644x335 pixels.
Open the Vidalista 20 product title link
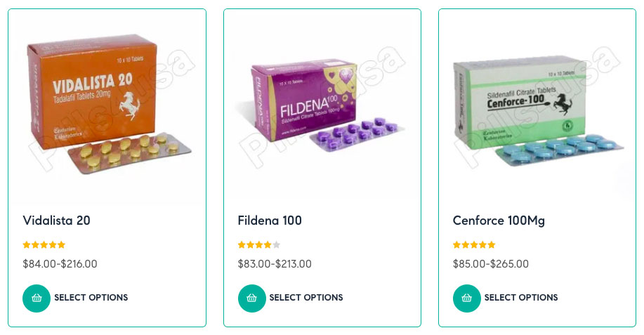[57, 221]
